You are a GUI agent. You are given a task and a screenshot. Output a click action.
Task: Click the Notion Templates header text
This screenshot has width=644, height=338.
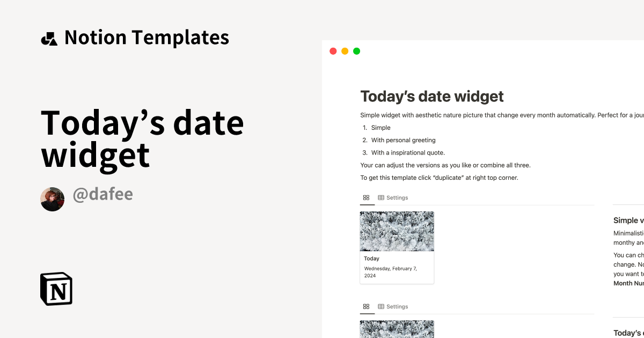[x=146, y=37]
